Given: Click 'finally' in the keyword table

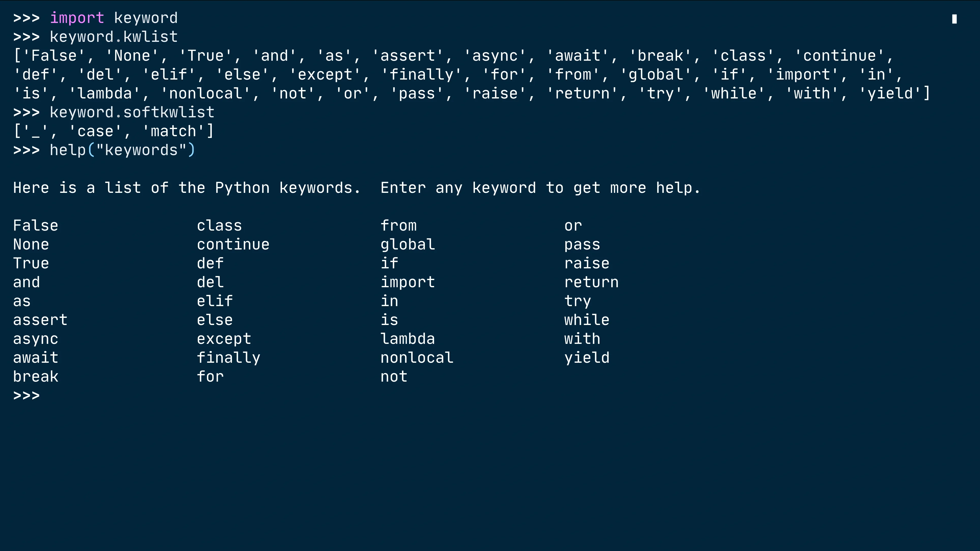Looking at the screenshot, I should [229, 357].
